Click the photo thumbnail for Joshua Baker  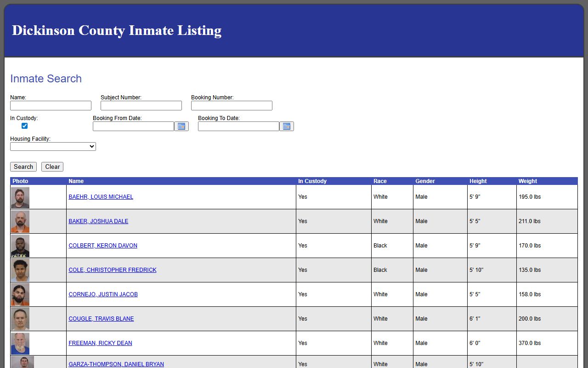pyautogui.click(x=20, y=222)
